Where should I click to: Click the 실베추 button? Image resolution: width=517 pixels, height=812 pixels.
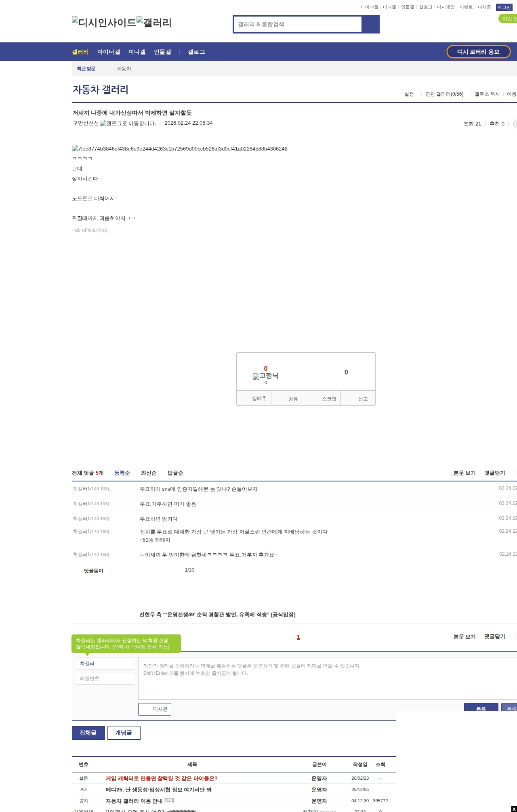(254, 398)
